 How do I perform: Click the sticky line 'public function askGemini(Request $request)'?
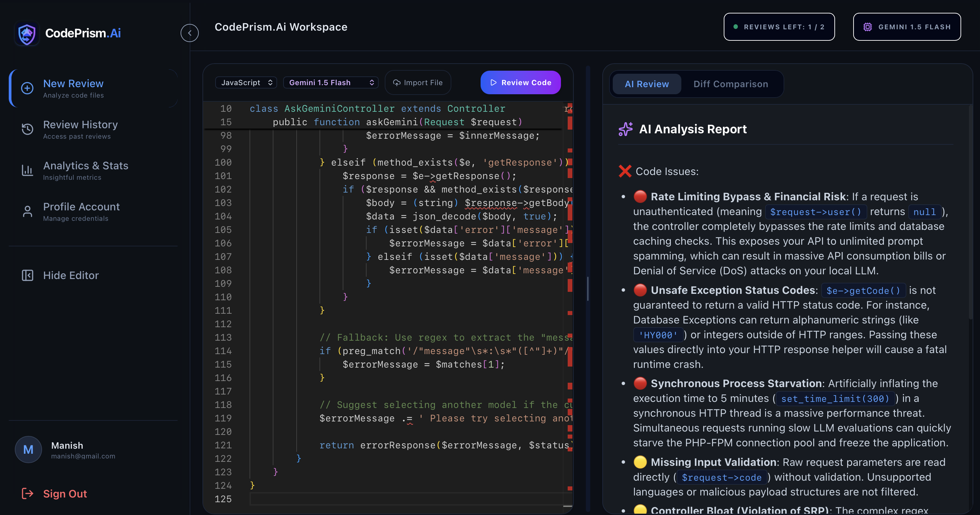point(398,122)
